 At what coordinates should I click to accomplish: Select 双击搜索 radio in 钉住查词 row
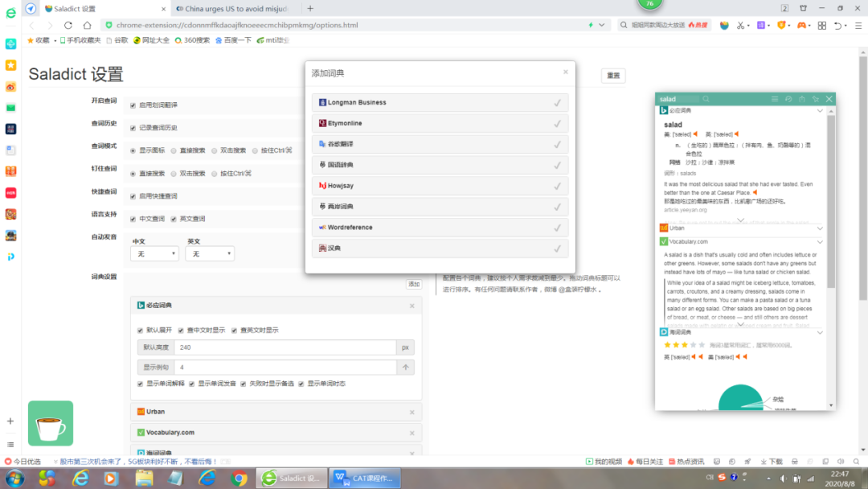click(174, 174)
